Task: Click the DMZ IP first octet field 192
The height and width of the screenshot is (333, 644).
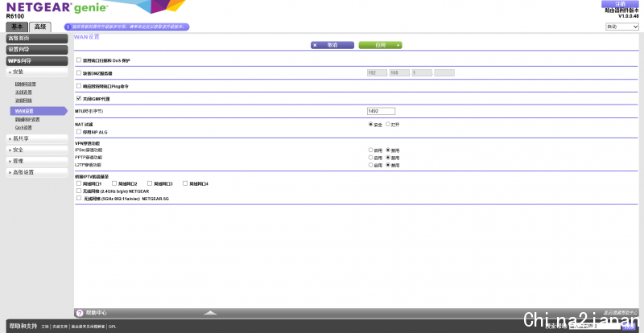Action: click(377, 73)
